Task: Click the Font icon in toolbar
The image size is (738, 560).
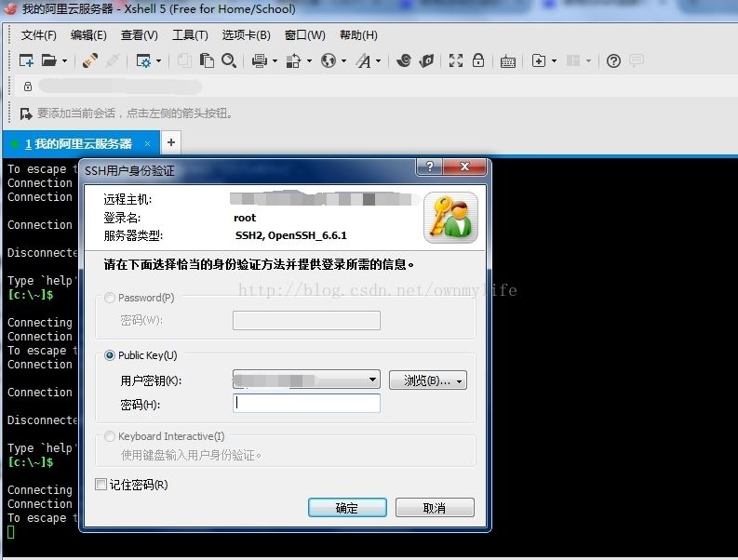Action: [363, 60]
